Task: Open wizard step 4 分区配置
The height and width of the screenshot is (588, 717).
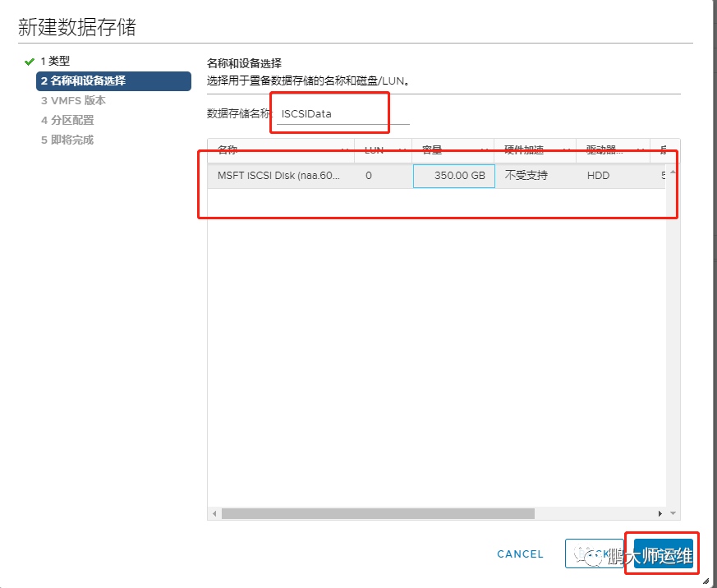Action: click(x=67, y=120)
